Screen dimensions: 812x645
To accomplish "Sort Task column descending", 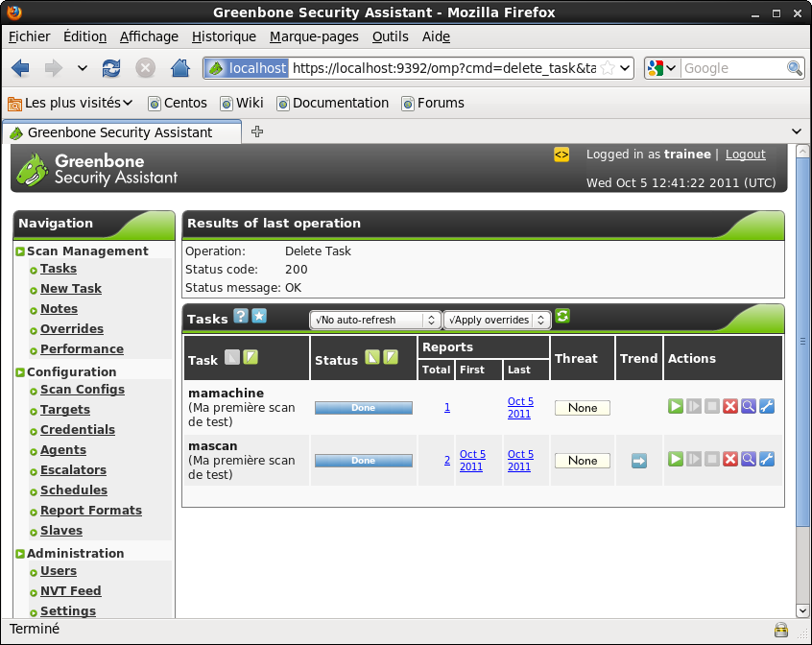I will [x=251, y=357].
